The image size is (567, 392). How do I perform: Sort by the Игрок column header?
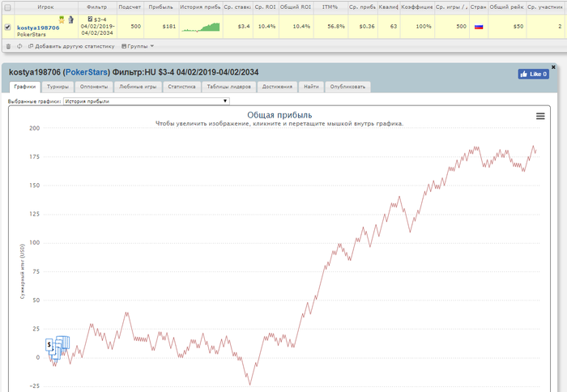[x=45, y=6]
